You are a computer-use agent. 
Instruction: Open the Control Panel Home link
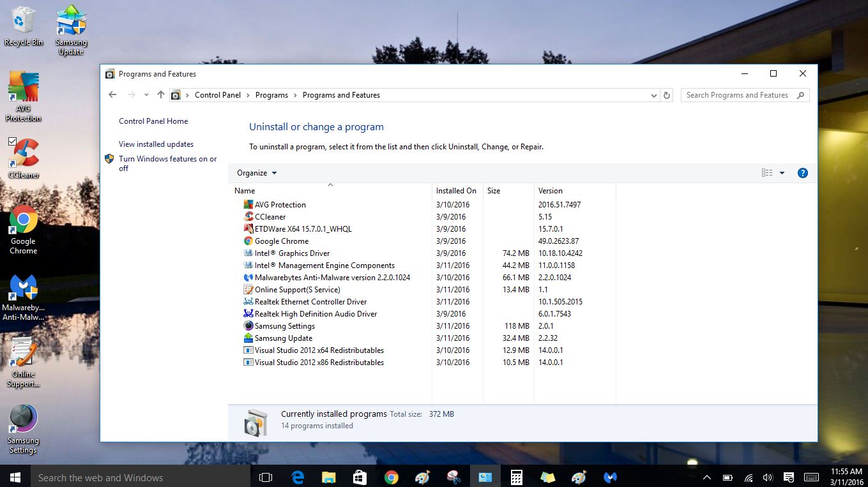tap(153, 121)
